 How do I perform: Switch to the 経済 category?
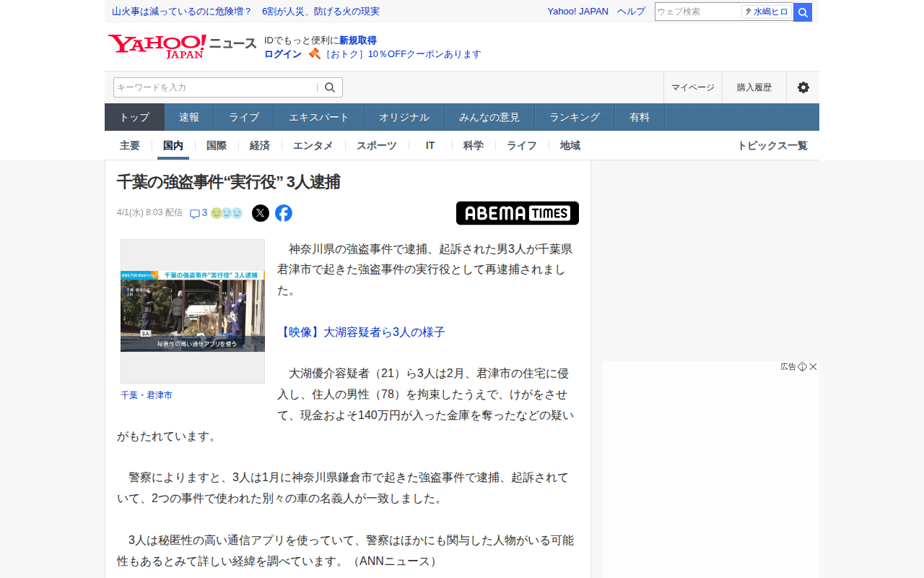pos(260,145)
